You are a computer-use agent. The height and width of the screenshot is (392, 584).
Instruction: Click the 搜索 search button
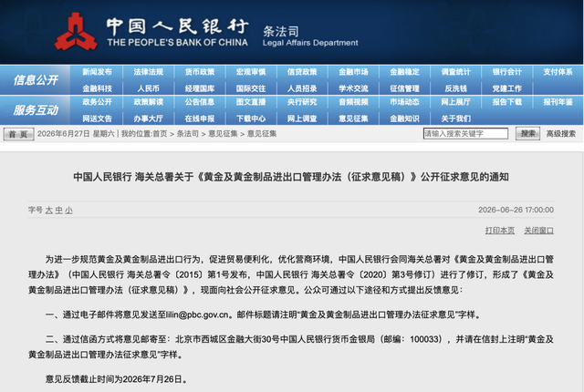coord(527,133)
